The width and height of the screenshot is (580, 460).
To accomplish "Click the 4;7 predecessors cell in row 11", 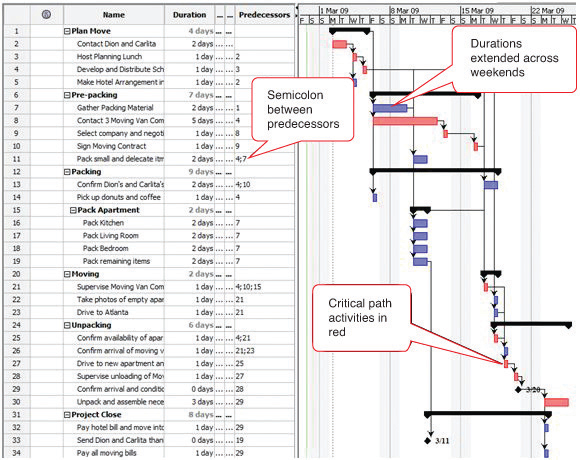I will click(x=264, y=159).
